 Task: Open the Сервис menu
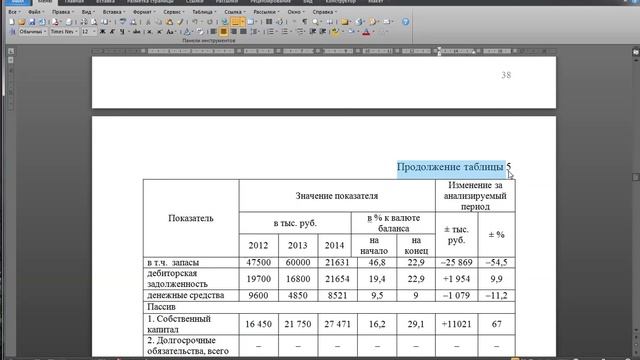coord(173,12)
